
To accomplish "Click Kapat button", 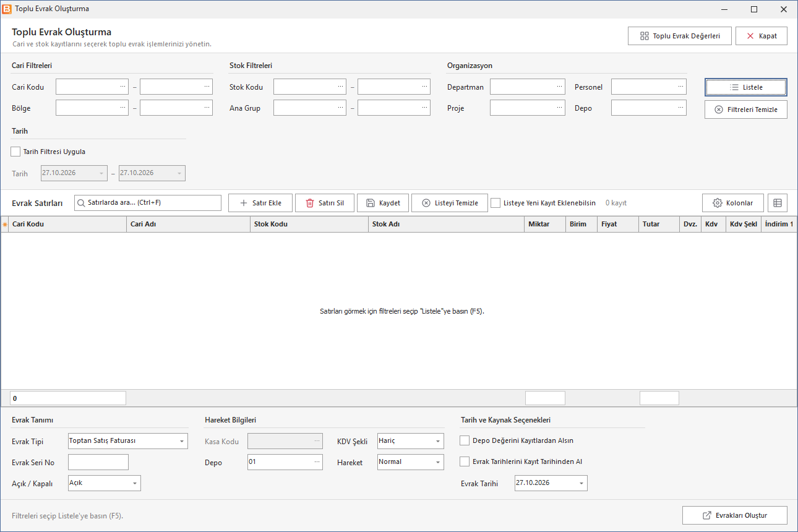I will [x=762, y=36].
